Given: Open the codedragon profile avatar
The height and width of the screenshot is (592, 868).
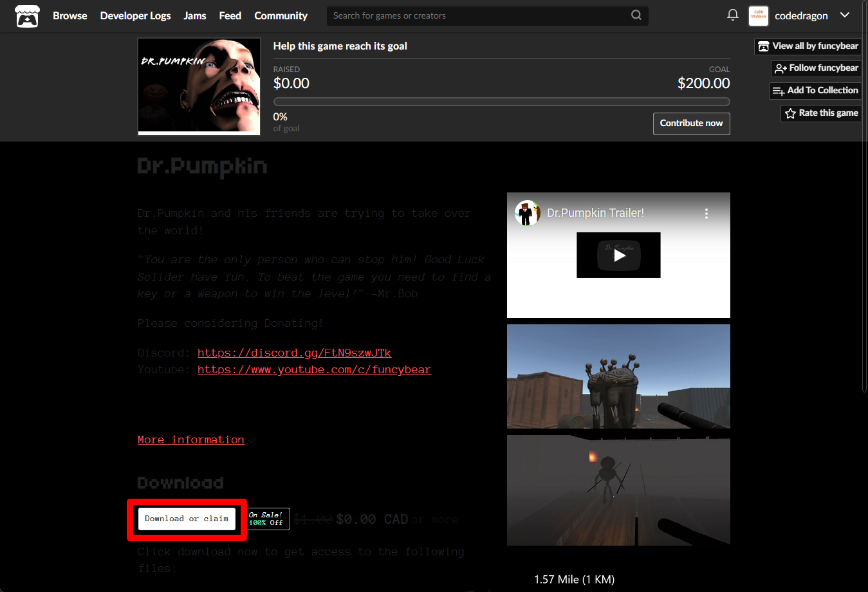Looking at the screenshot, I should coord(759,16).
